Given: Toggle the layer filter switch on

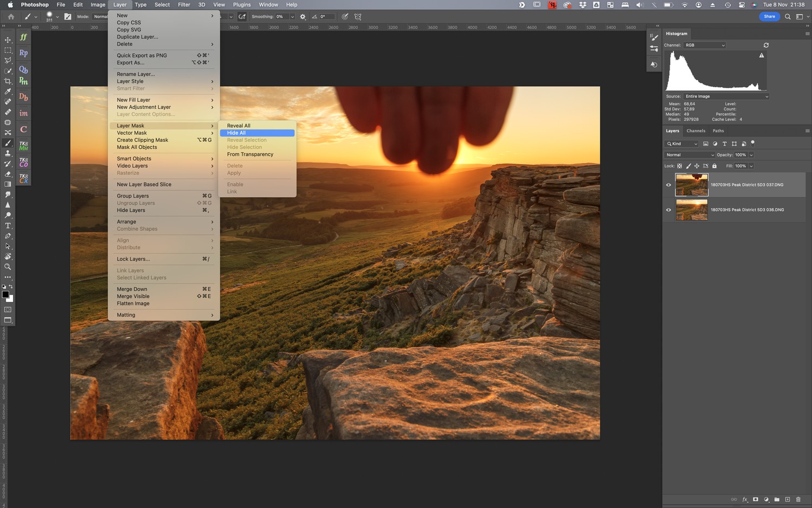Looking at the screenshot, I should [x=752, y=144].
